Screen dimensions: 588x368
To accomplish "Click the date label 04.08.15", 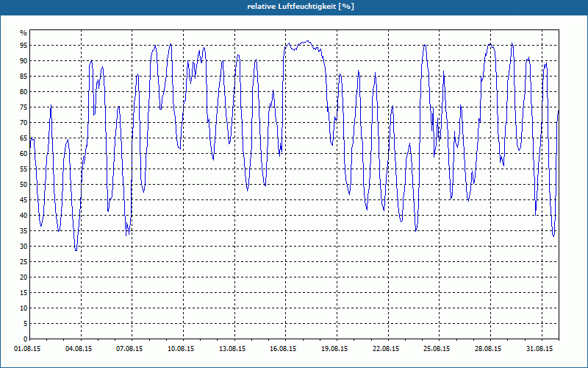I will 79,349.
